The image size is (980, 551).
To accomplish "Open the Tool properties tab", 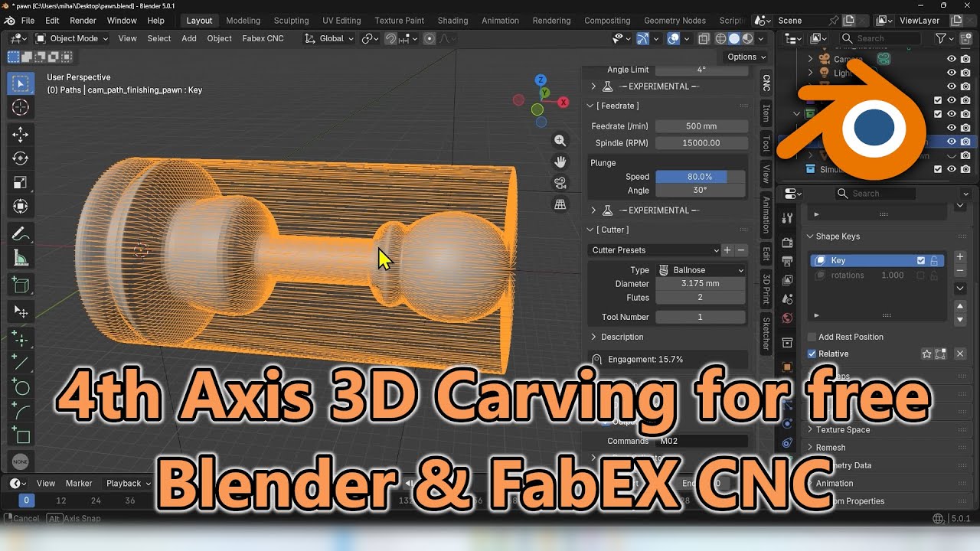I will tap(787, 218).
